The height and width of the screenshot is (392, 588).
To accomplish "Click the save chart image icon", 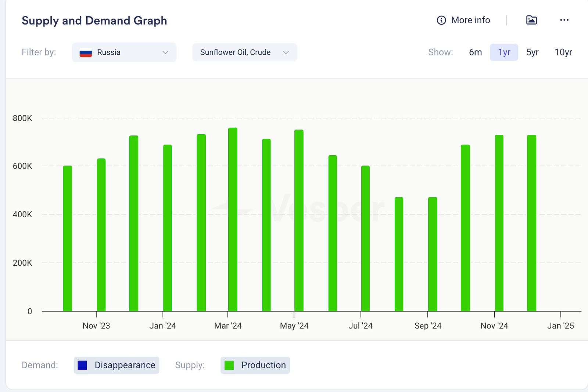I will [531, 20].
